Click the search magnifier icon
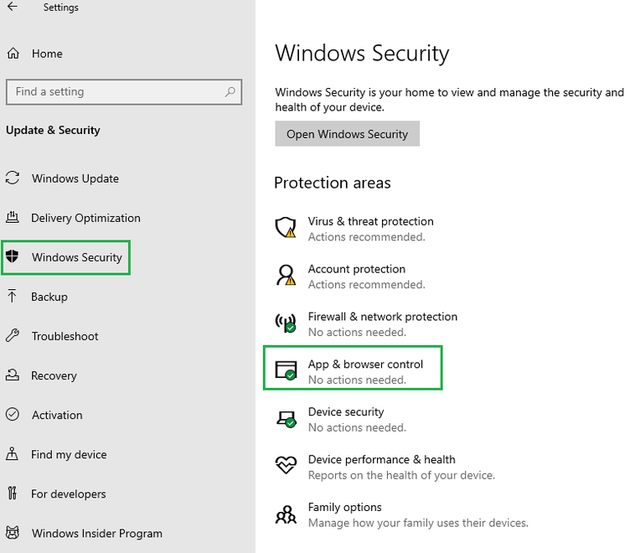 pos(230,92)
